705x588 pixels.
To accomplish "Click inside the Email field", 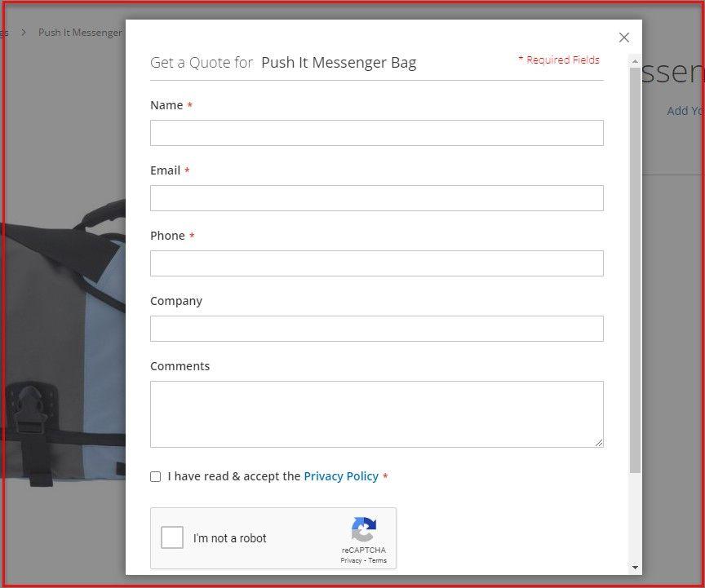I will tap(377, 198).
